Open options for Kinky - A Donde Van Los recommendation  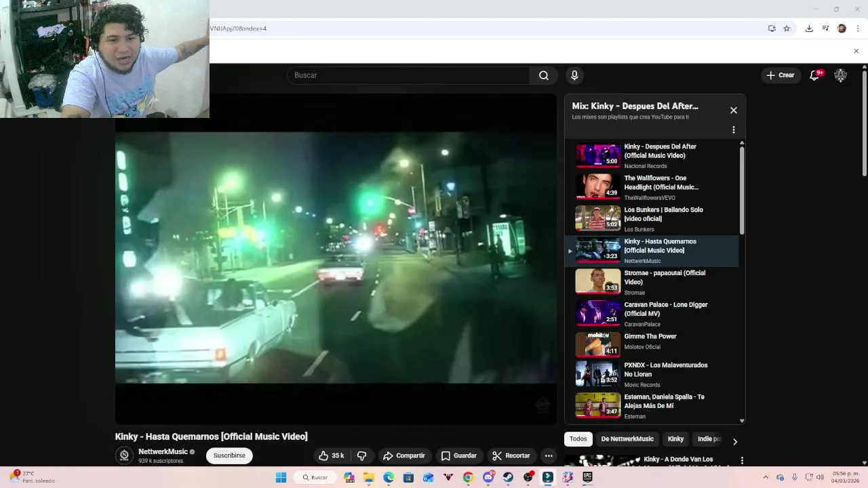742,460
